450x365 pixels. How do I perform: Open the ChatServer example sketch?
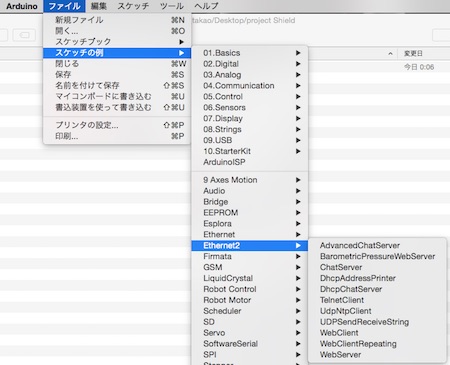point(377,267)
